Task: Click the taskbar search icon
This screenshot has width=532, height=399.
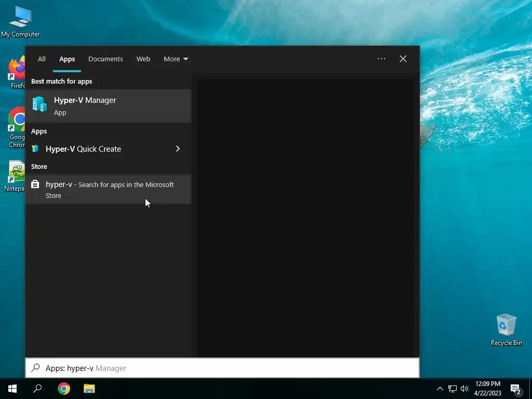Action: (37, 389)
